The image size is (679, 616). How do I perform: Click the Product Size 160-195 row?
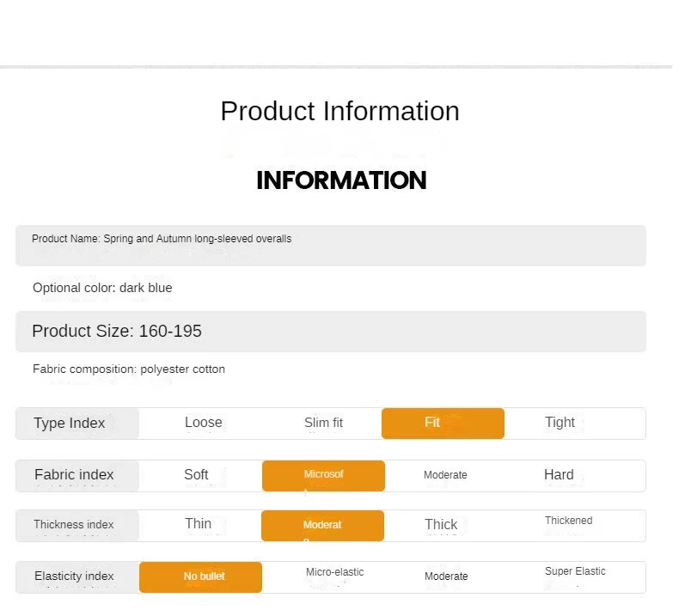[330, 332]
